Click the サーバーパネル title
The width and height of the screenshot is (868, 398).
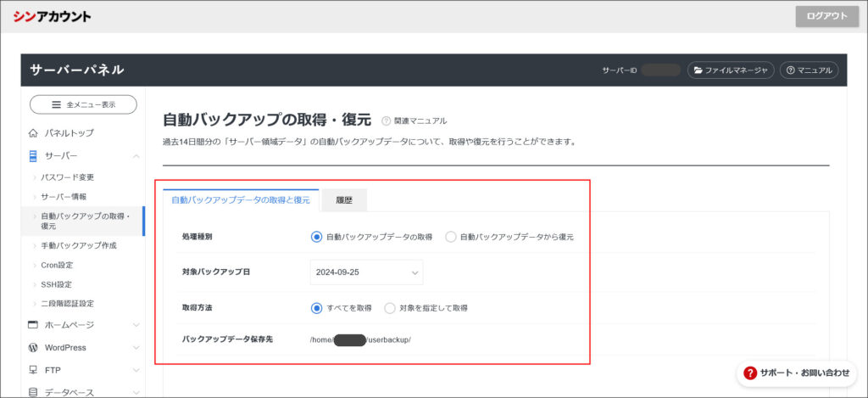click(77, 70)
